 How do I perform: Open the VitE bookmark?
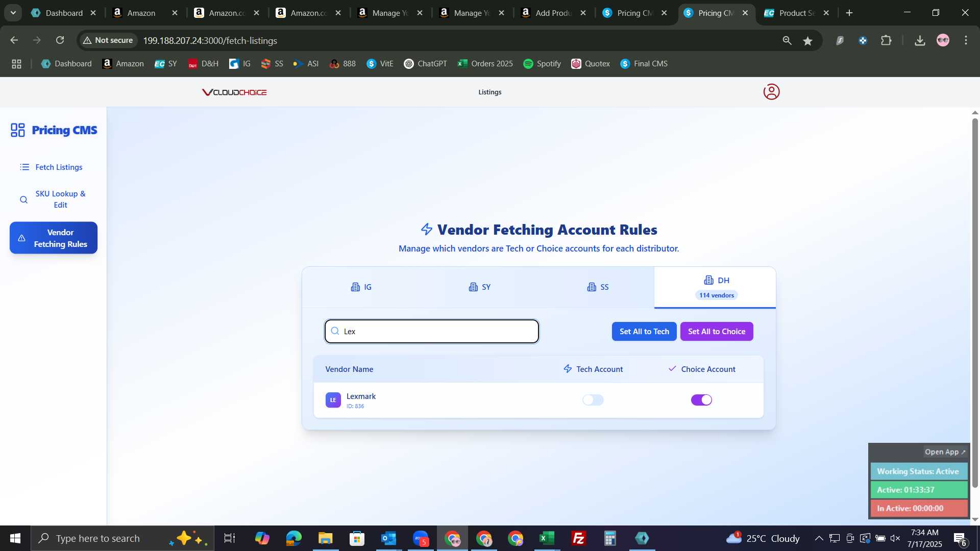380,64
